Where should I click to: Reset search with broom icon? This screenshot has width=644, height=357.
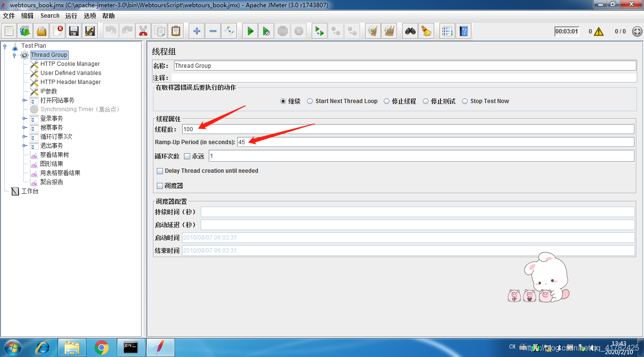point(427,31)
